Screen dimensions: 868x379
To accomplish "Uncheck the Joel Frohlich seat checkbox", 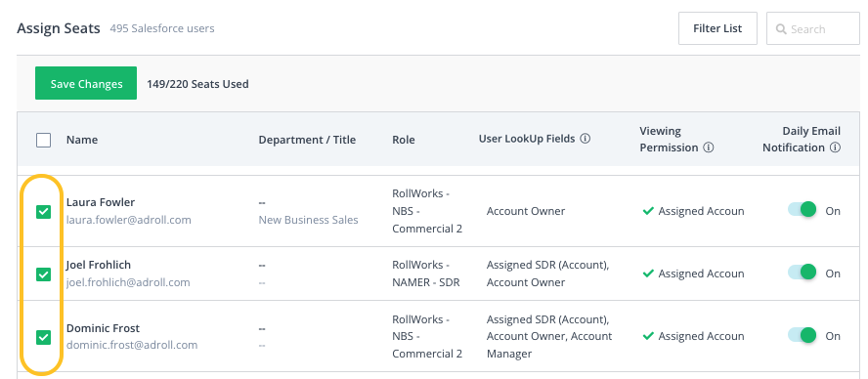I will 43,274.
